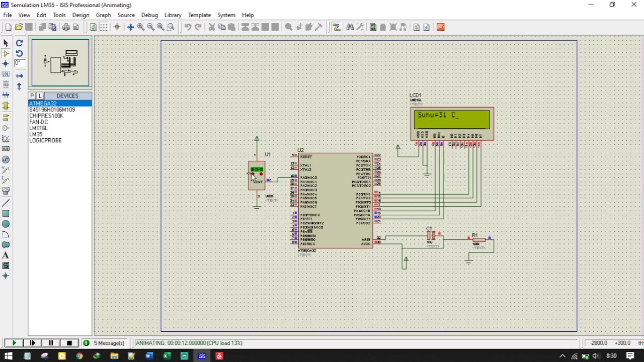Open the Debug menu
The height and width of the screenshot is (362, 644).
tap(149, 15)
